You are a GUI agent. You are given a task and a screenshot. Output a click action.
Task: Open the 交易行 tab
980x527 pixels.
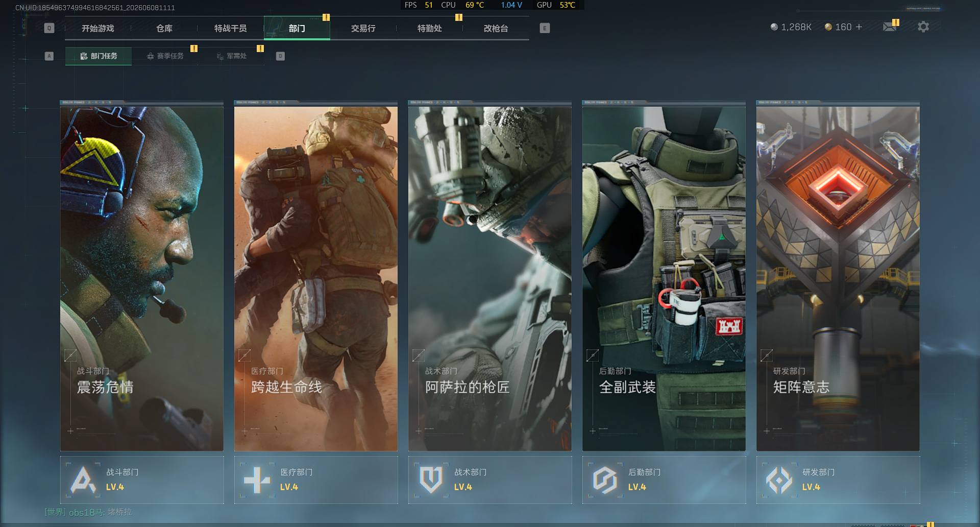coord(363,29)
